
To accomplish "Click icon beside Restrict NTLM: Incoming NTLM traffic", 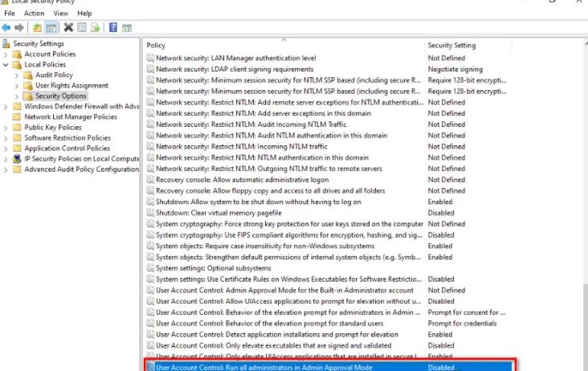I will pos(150,146).
